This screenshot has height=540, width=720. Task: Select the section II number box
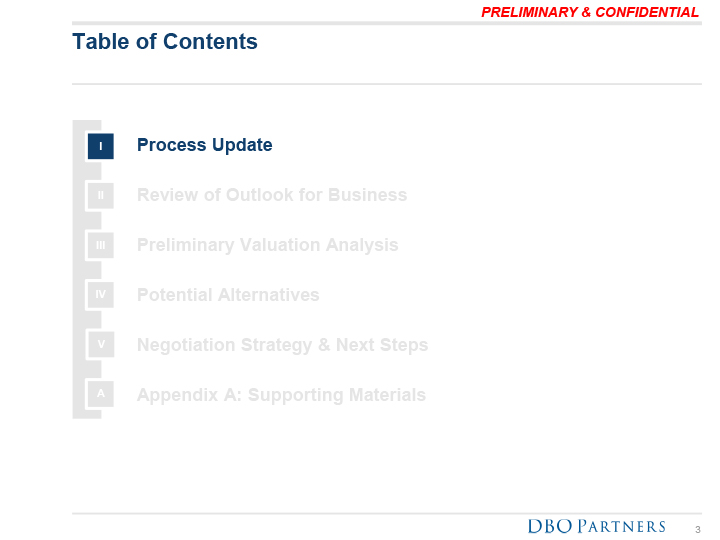pos(100,196)
